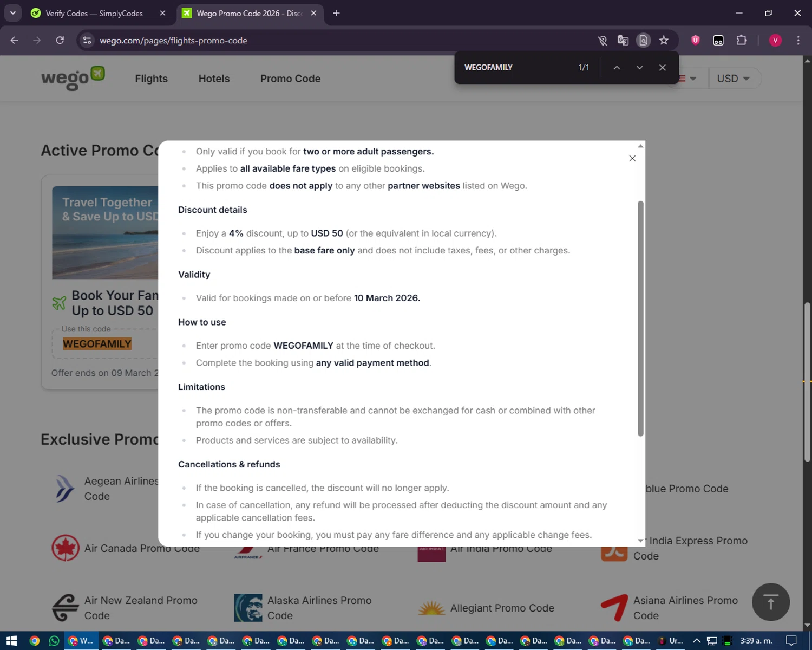This screenshot has height=650, width=812.
Task: Open Chrome's three-dot menu
Action: [798, 40]
